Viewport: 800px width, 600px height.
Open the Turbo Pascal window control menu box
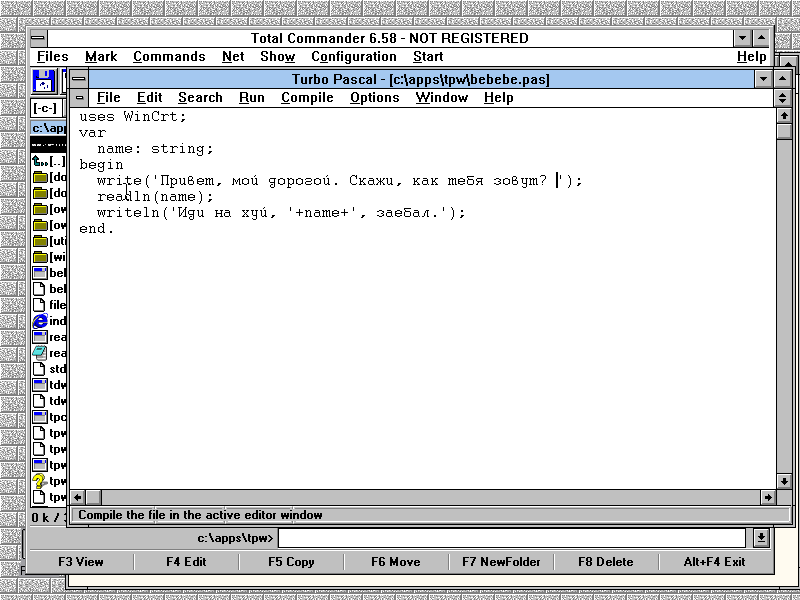79,79
